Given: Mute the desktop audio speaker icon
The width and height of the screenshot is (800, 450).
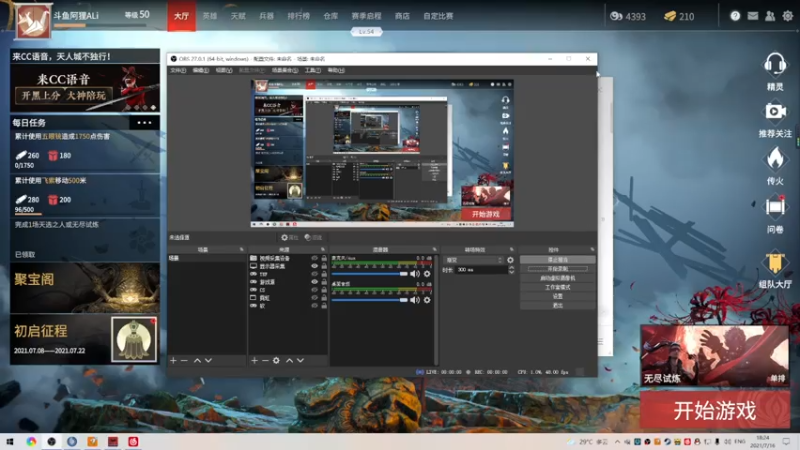Looking at the screenshot, I should (415, 300).
